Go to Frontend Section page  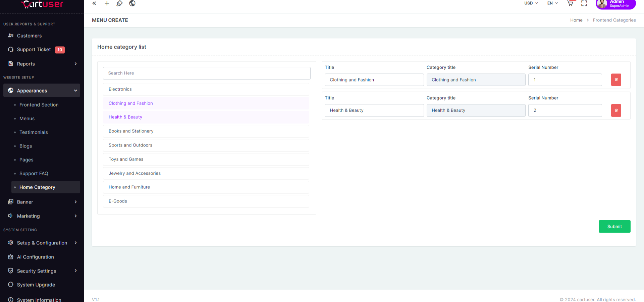[39, 105]
